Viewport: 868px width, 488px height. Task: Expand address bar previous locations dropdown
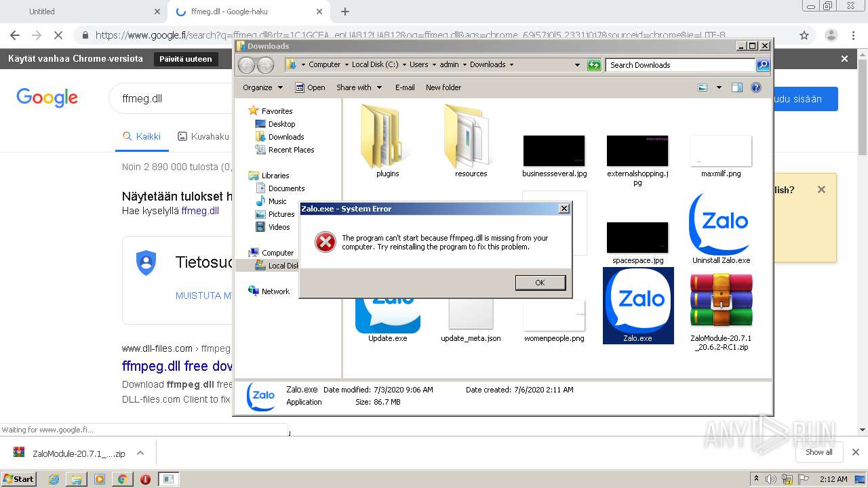click(x=577, y=65)
